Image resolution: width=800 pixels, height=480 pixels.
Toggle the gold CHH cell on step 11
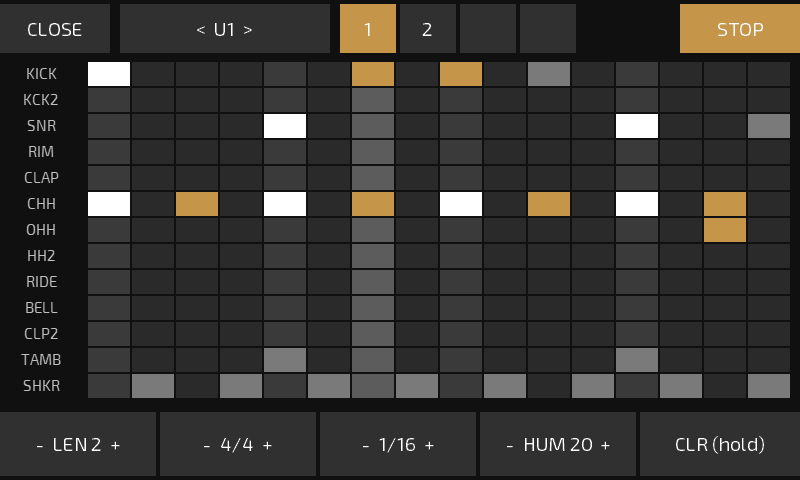tap(549, 204)
